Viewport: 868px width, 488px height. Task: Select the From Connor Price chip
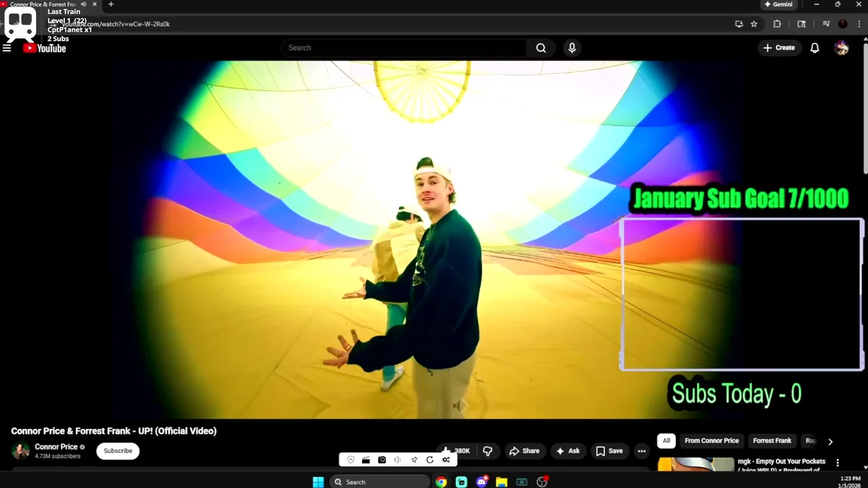[711, 441]
